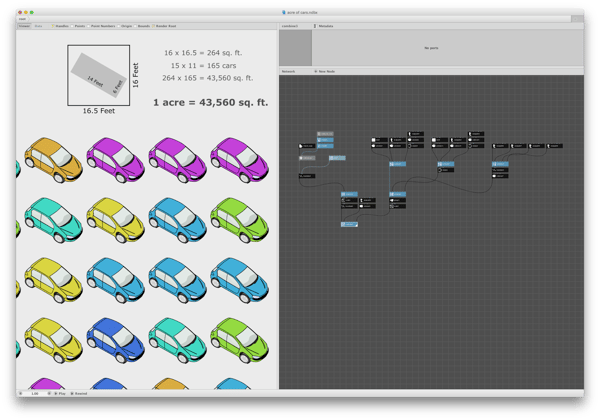
Task: Select the topmost grey disabled node
Action: pyautogui.click(x=325, y=134)
